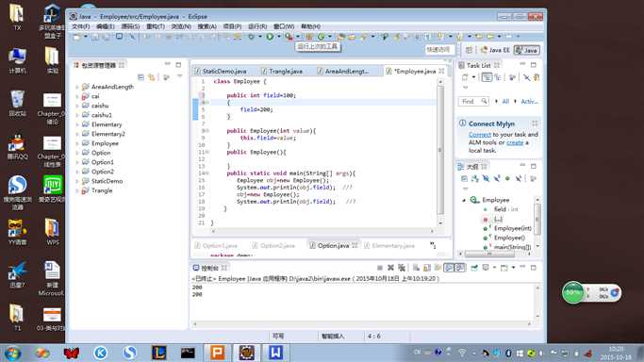Click the Debug bug icon in toolbar
This screenshot has height=362, width=644.
click(251, 37)
